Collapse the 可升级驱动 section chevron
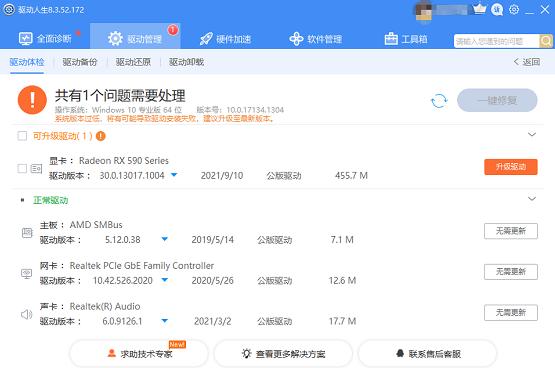Image resolution: width=555 pixels, height=368 pixels. 532,134
